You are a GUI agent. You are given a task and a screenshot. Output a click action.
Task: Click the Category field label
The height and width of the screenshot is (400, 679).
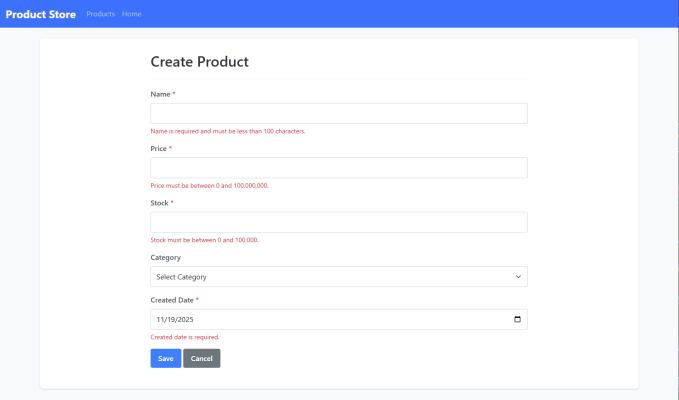click(166, 257)
